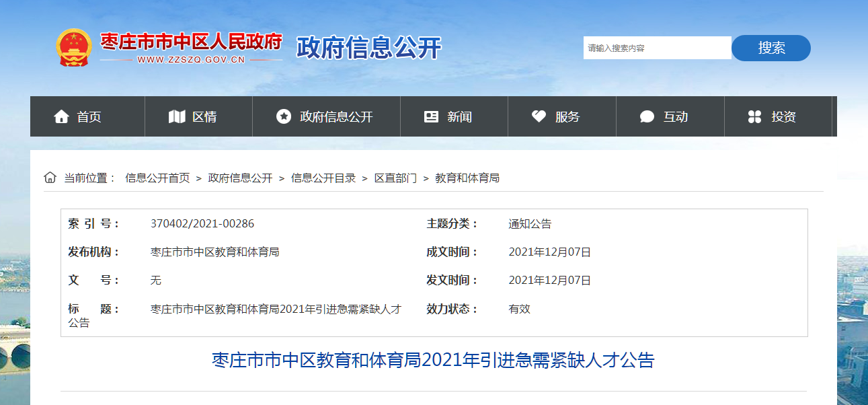Follow the 政府信息公开 breadcrumb link

point(241,178)
